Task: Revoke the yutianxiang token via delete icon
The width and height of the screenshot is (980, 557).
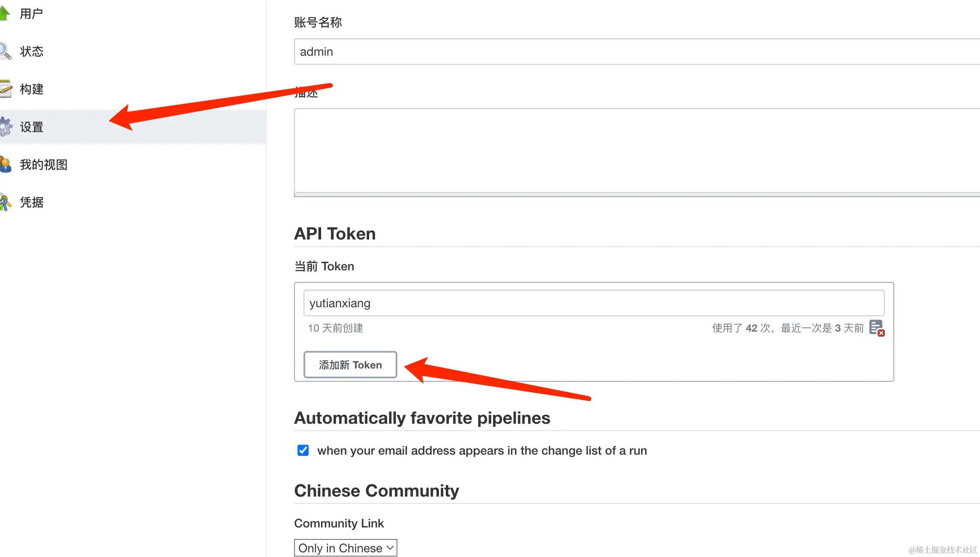Action: 877,328
